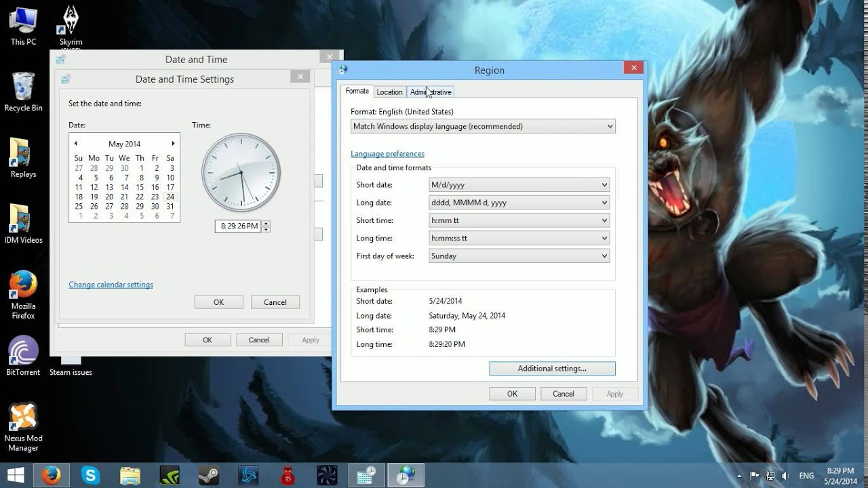Select May 24 in the calendar
The image size is (868, 488).
pos(170,197)
